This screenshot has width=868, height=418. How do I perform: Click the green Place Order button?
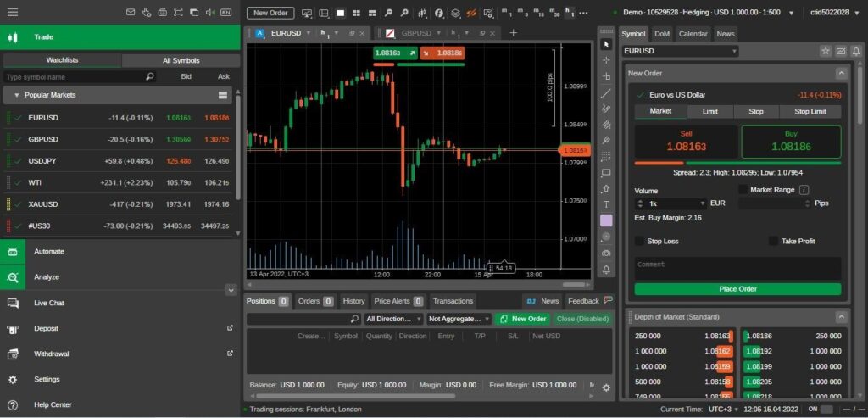coord(737,289)
